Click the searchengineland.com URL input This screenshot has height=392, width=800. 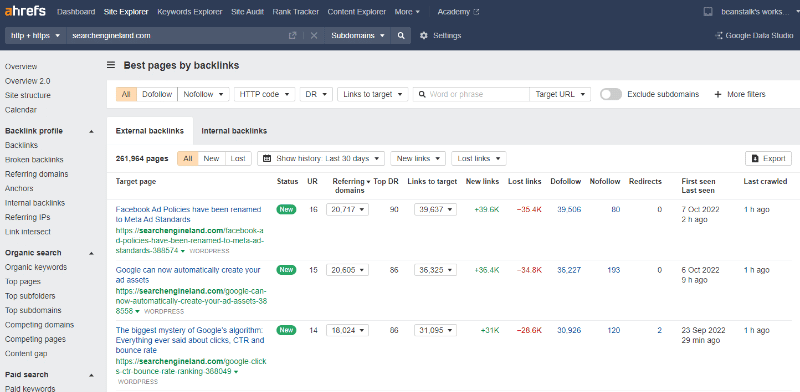(x=177, y=36)
